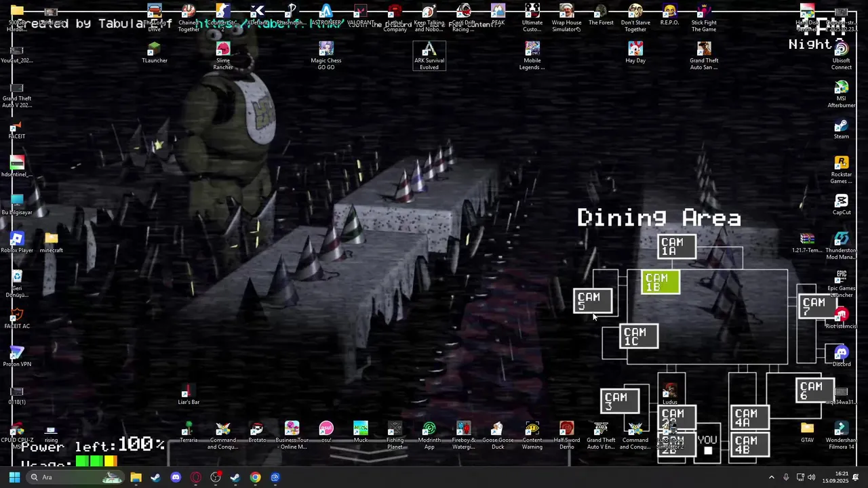
Task: Open File Explorer from the taskbar
Action: tap(136, 477)
